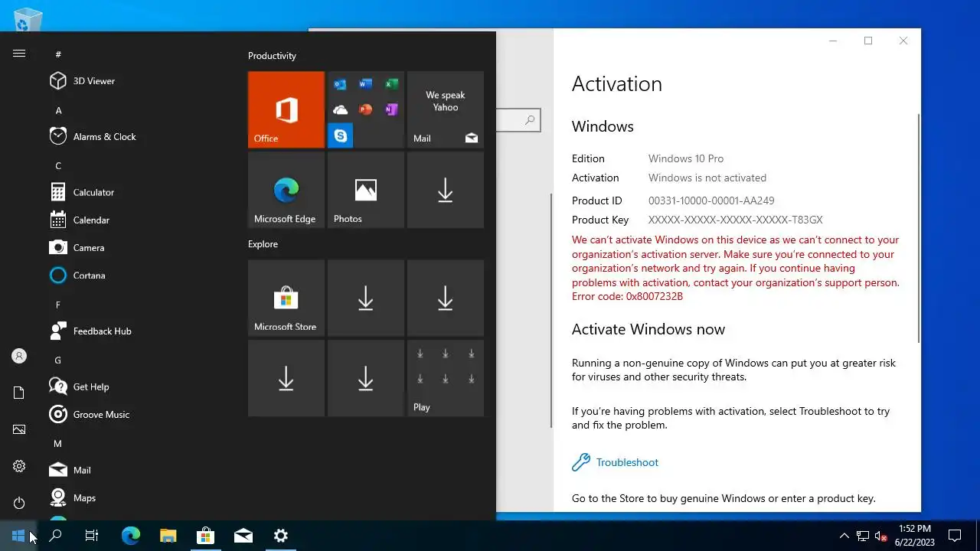Viewport: 980px width, 551px height.
Task: Click the 'Windows 10 Pro' edition text
Action: pos(686,158)
